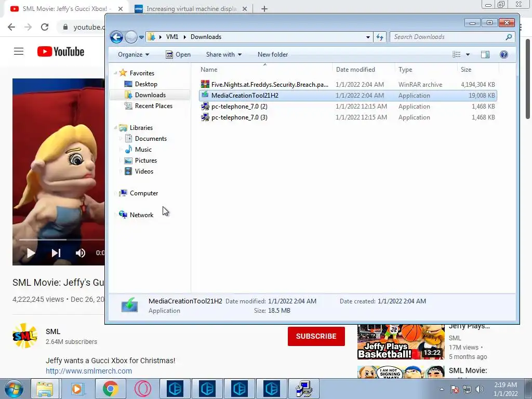Collapse the Favorites tree expander
532x399 pixels.
click(115, 73)
